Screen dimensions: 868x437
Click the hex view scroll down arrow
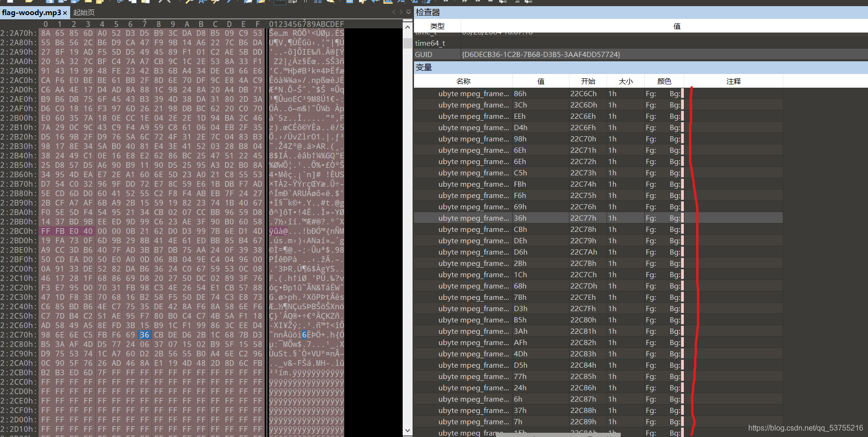(x=407, y=430)
